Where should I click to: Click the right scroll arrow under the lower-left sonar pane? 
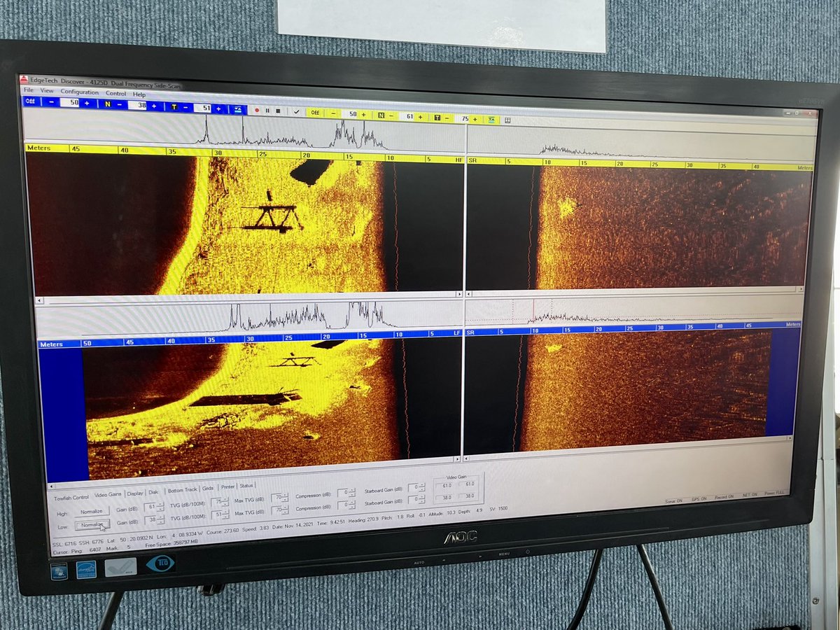[x=457, y=460]
